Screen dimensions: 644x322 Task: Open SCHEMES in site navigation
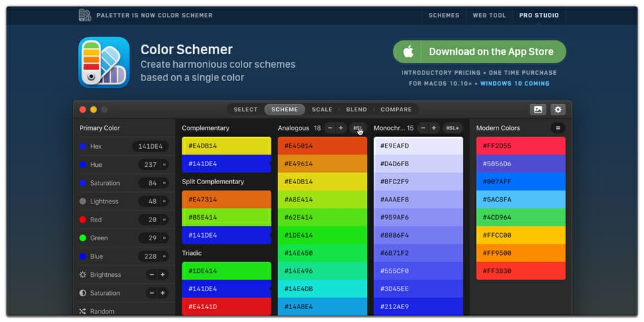point(444,15)
